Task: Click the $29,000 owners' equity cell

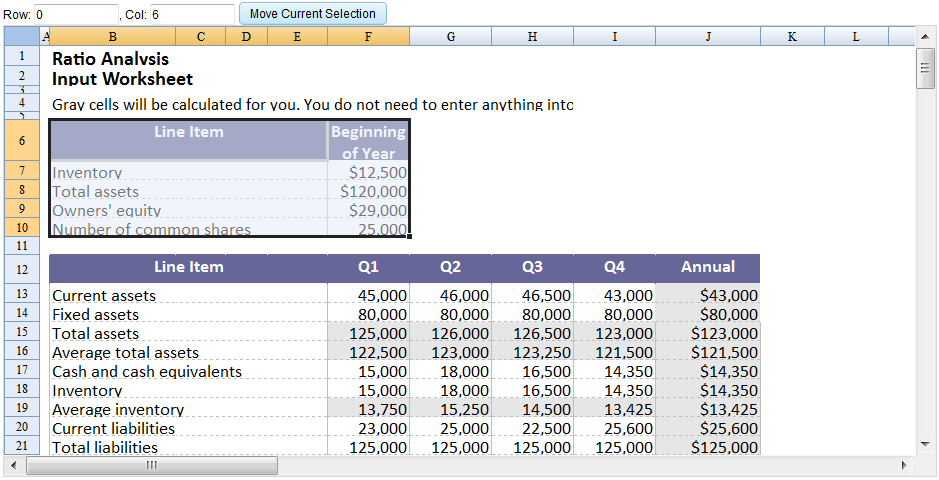Action: [368, 210]
